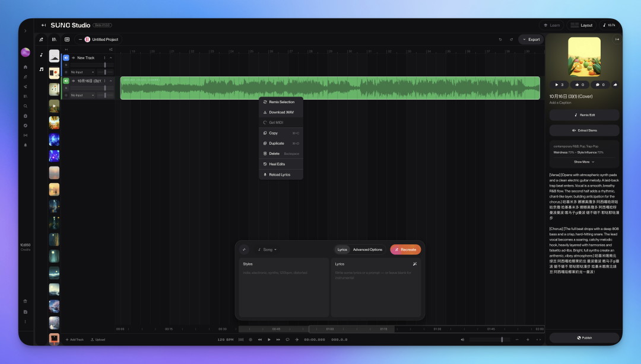
Task: Click the master volume speaker icon
Action: click(x=462, y=340)
